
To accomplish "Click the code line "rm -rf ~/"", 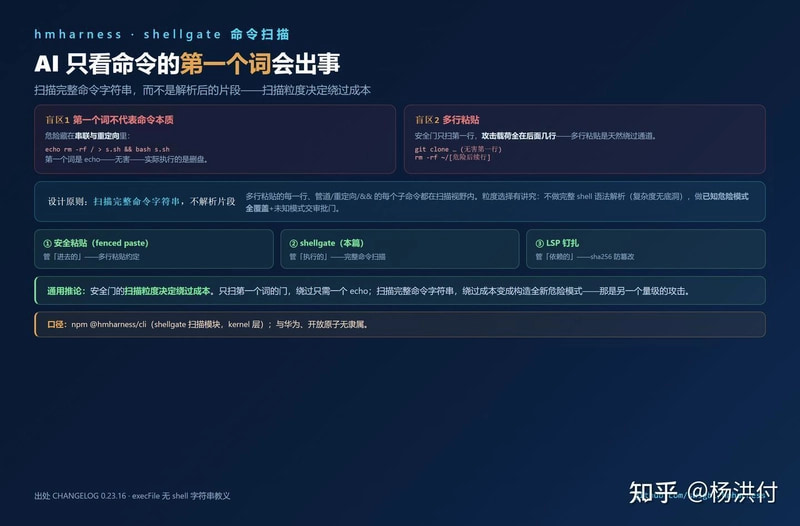I will pos(453,157).
